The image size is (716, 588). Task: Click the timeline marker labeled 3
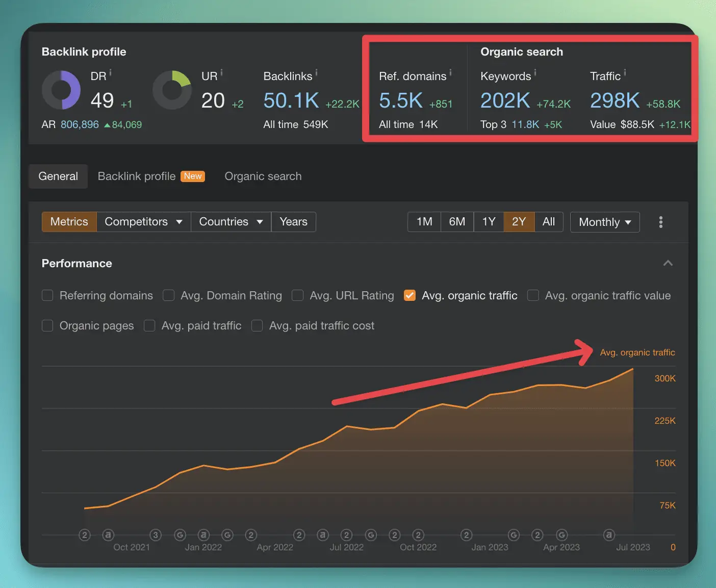coord(156,535)
